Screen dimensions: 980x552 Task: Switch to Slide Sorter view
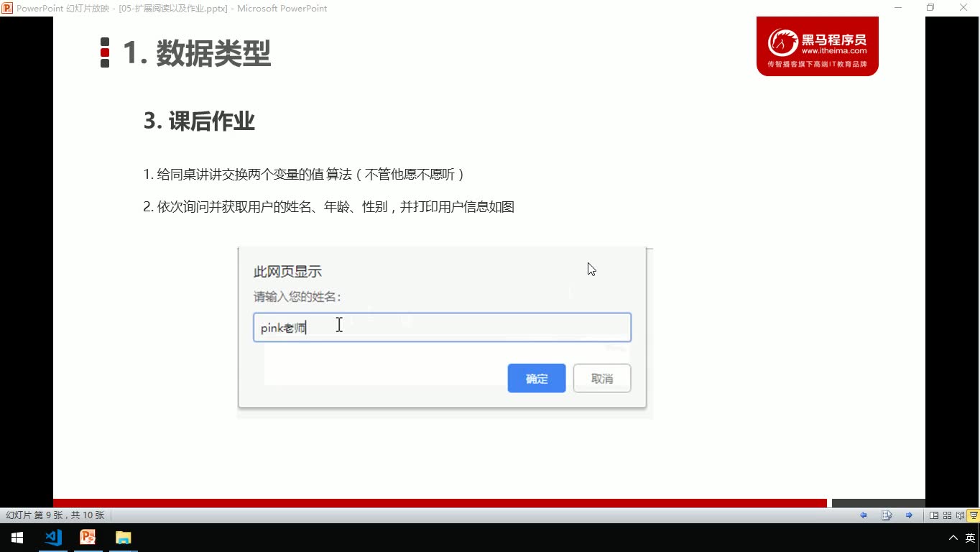pos(947,515)
